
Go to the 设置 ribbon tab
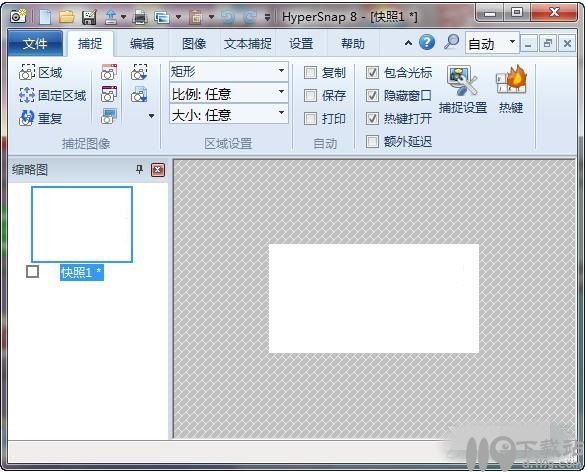(301, 44)
